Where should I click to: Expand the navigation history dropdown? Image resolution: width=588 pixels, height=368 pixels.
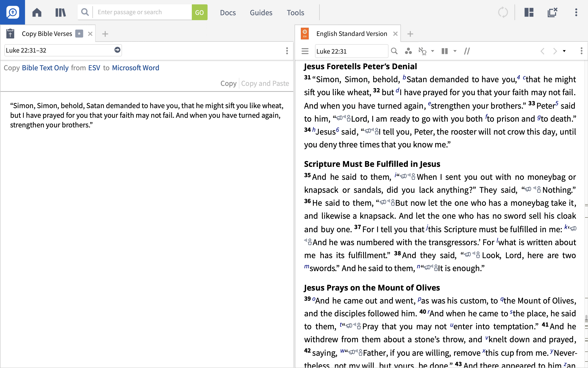564,51
